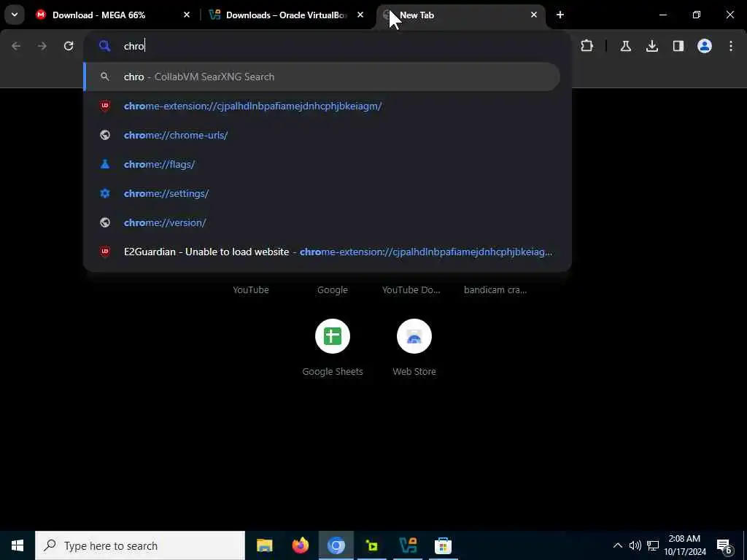The height and width of the screenshot is (560, 747).
Task: Select chrome://version/ suggestion
Action: [x=322, y=222]
